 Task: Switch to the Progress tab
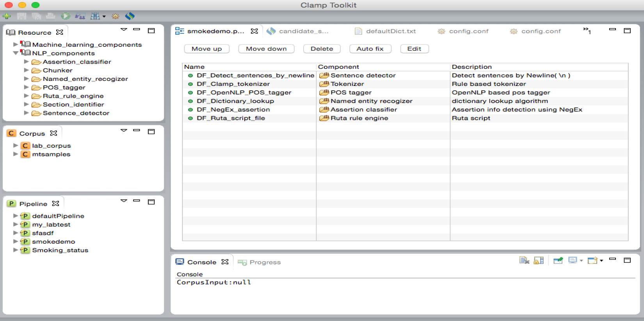click(265, 262)
